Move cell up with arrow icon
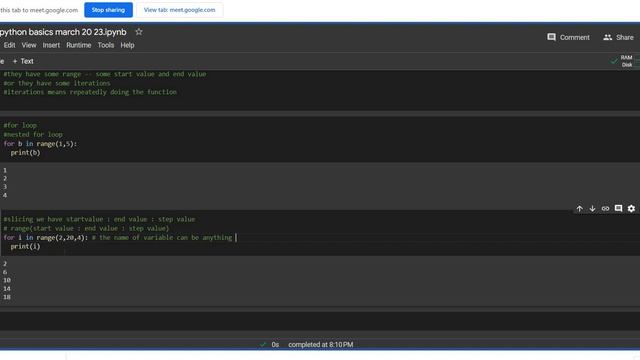This screenshot has height=360, width=640. tap(579, 209)
